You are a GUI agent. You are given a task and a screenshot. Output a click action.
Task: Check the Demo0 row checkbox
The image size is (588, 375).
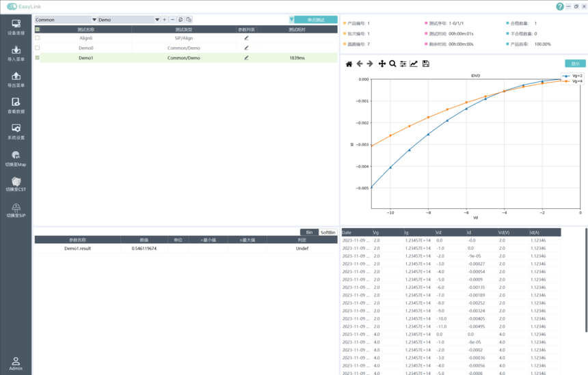tap(38, 48)
